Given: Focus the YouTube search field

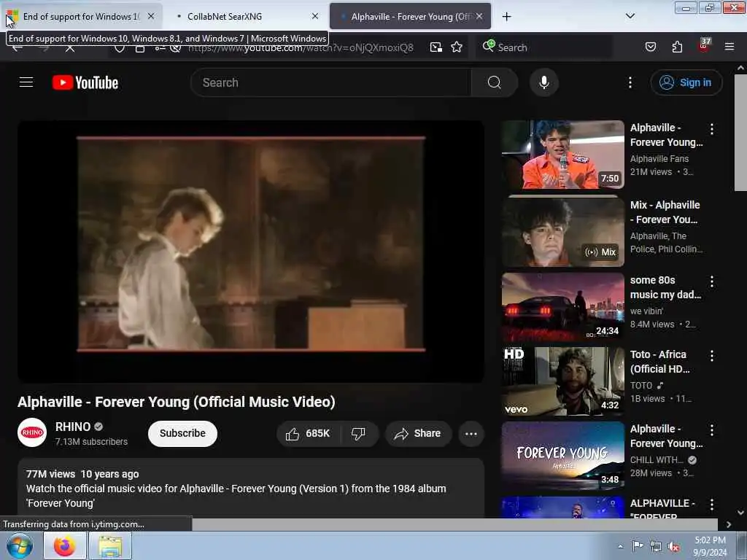Looking at the screenshot, I should coord(331,82).
